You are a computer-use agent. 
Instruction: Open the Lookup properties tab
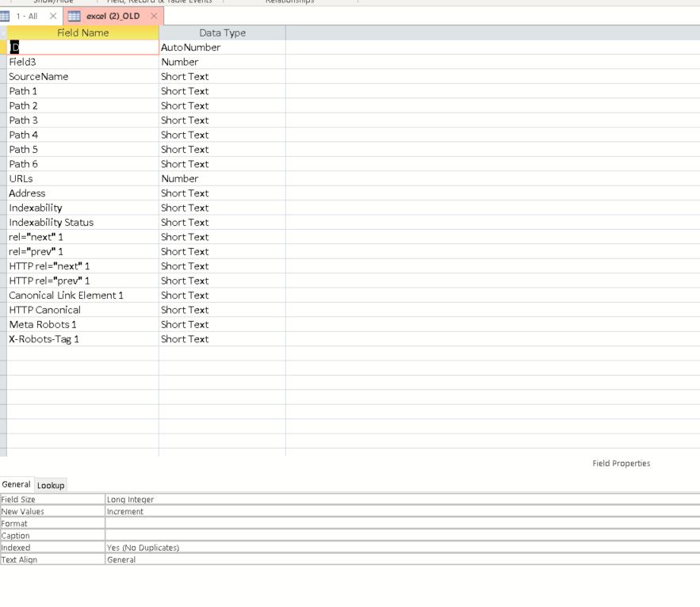pyautogui.click(x=51, y=485)
